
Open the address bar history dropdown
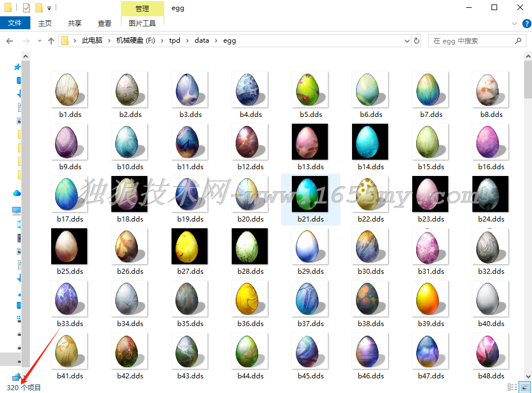(408, 41)
